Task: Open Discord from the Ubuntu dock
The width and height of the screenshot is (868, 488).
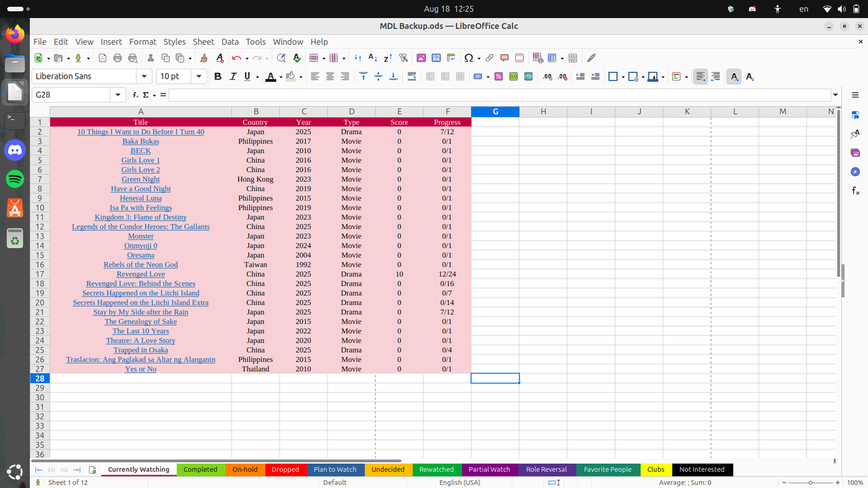Action: coord(14,150)
